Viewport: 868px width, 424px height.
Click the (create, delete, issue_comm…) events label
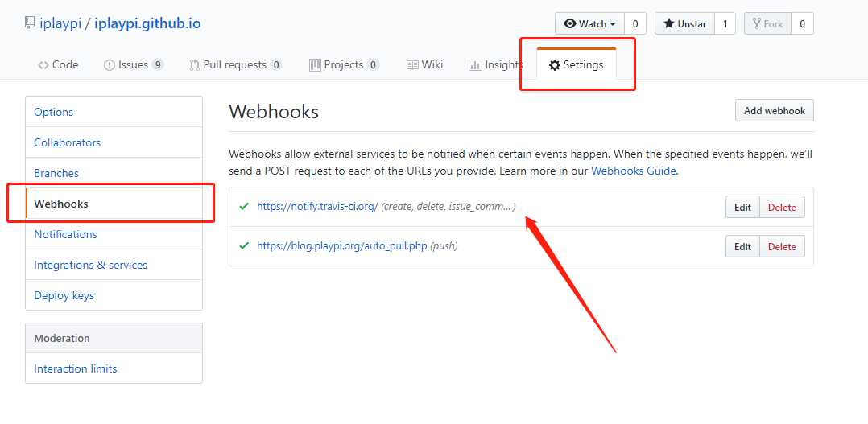[448, 207]
